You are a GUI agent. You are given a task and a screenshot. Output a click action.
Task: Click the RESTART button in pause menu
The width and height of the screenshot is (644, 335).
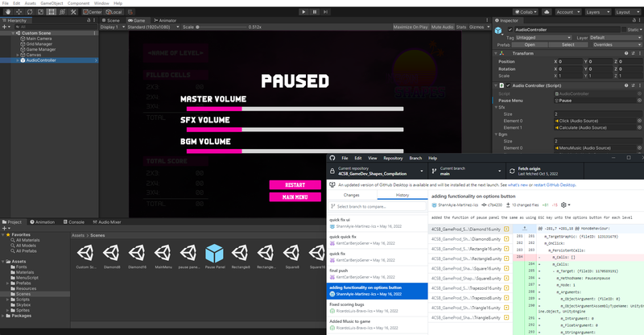click(x=294, y=185)
